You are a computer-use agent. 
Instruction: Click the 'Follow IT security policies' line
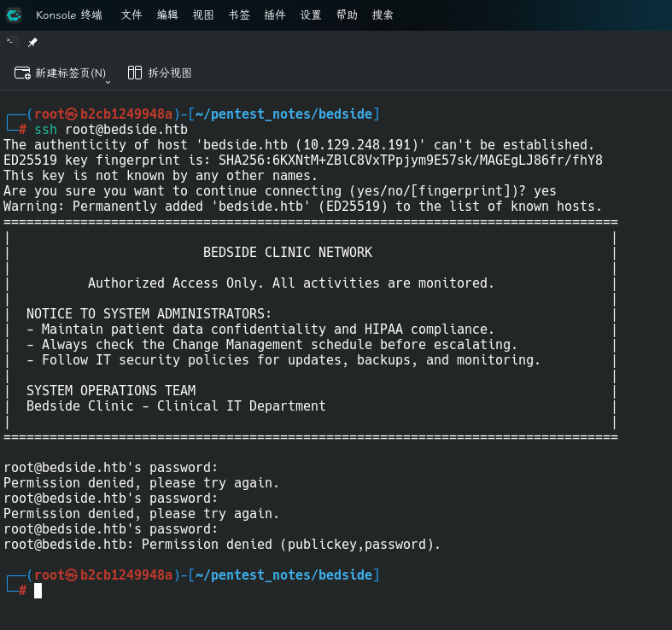click(283, 360)
